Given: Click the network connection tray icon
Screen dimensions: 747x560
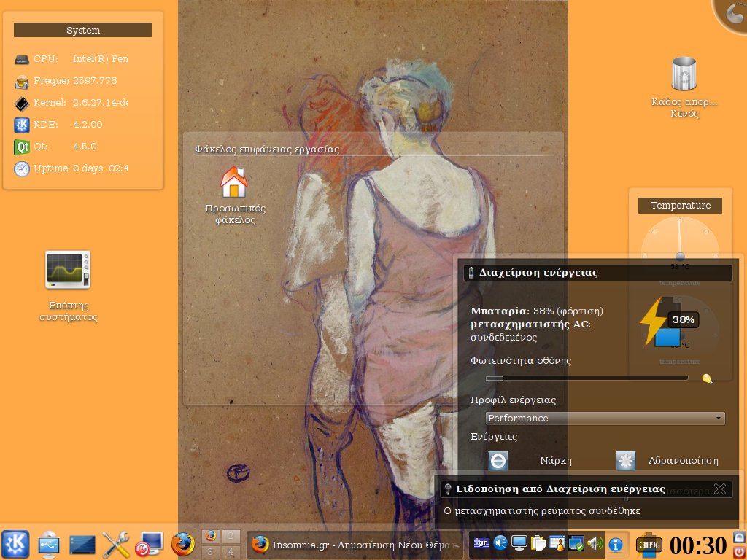Looking at the screenshot, I should [x=576, y=542].
